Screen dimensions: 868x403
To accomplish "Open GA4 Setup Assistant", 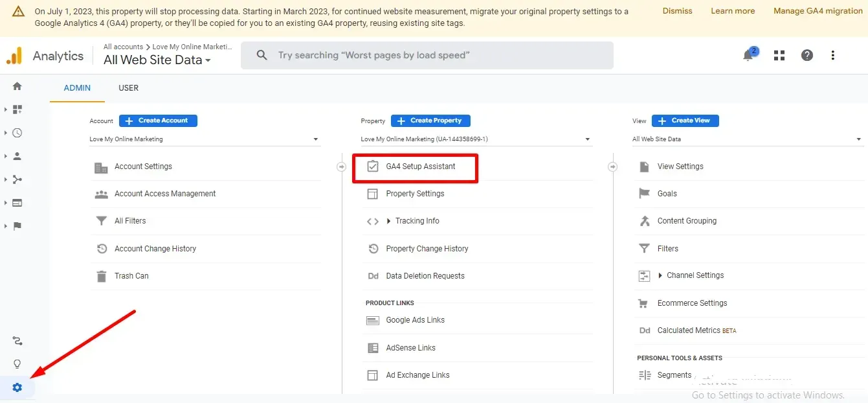I will 421,167.
